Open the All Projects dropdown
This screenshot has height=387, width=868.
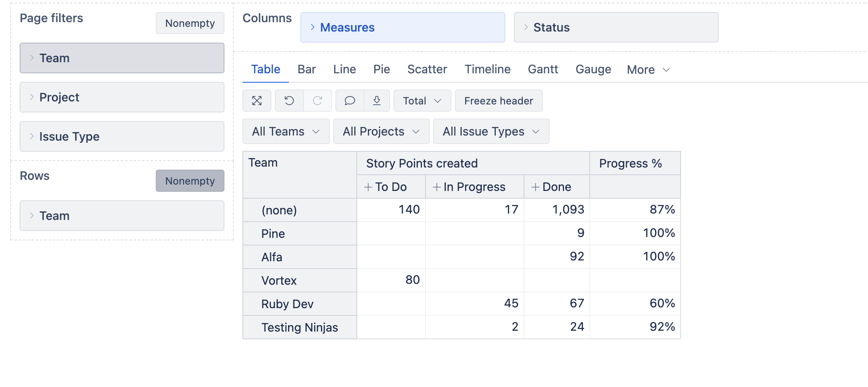(381, 131)
